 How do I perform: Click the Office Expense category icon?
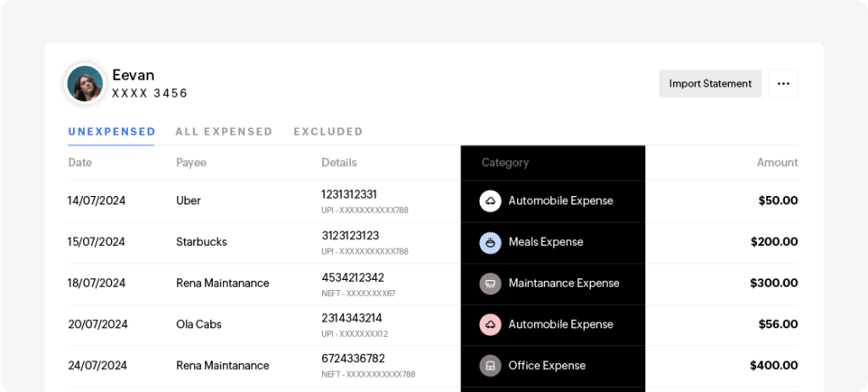pyautogui.click(x=490, y=366)
